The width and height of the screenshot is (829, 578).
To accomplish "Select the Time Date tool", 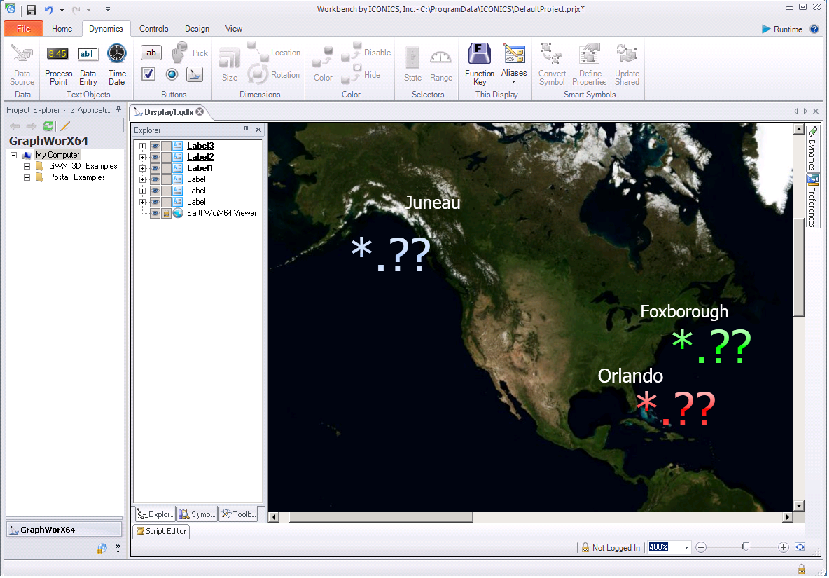I will pyautogui.click(x=115, y=62).
